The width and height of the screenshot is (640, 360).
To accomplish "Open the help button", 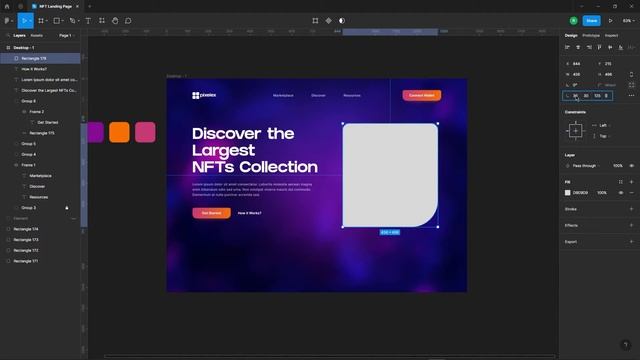I will pyautogui.click(x=626, y=345).
